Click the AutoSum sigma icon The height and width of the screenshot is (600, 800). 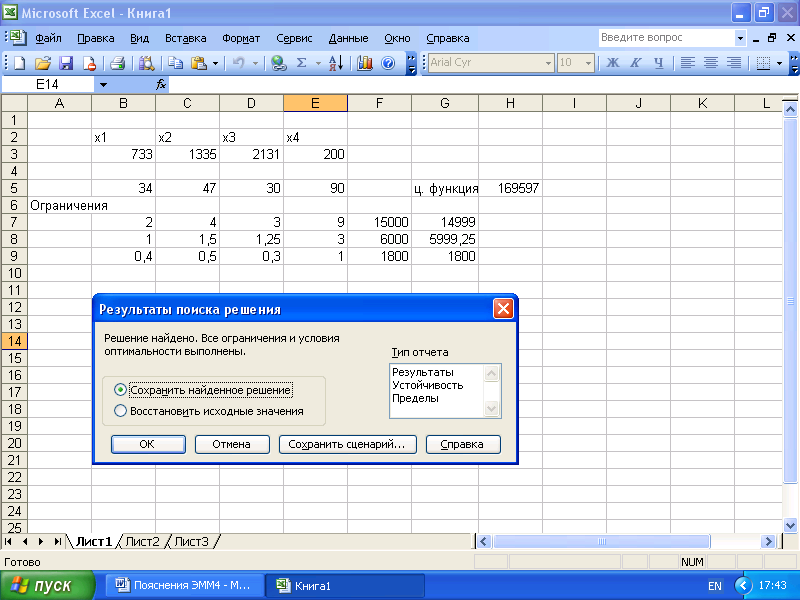pos(302,63)
